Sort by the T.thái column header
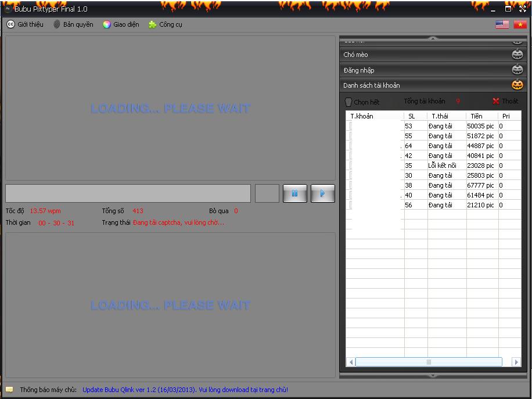 pos(447,116)
